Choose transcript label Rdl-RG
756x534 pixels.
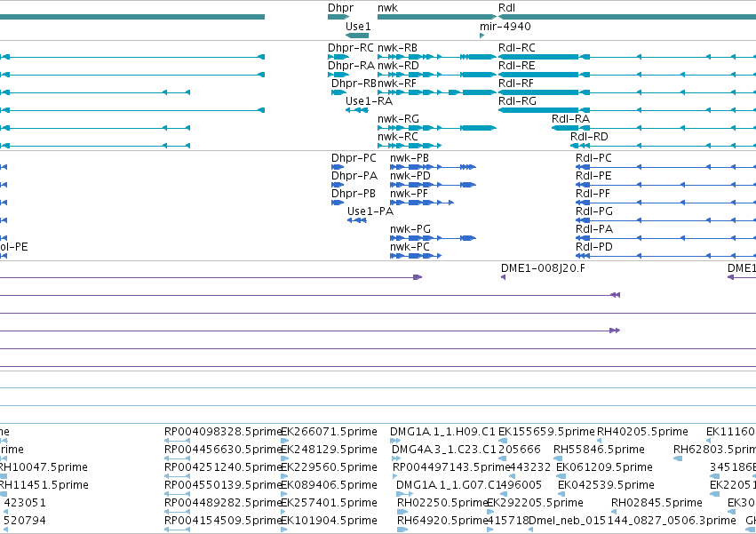coord(517,101)
